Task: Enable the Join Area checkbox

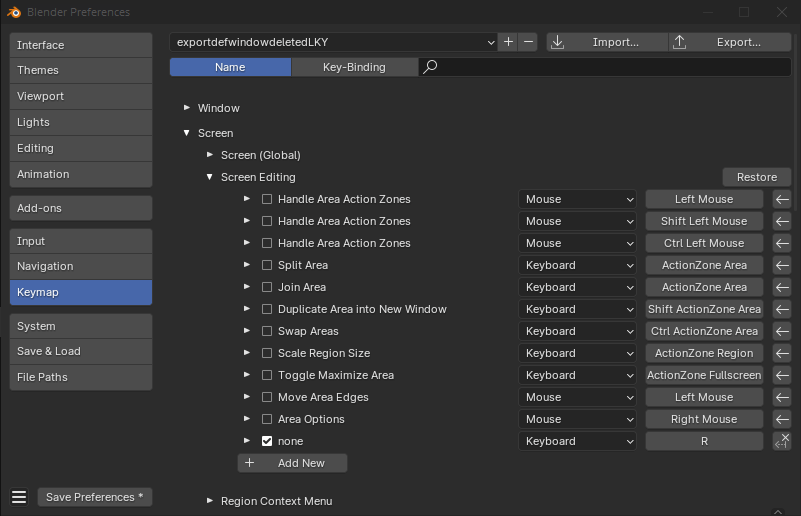Action: point(267,287)
